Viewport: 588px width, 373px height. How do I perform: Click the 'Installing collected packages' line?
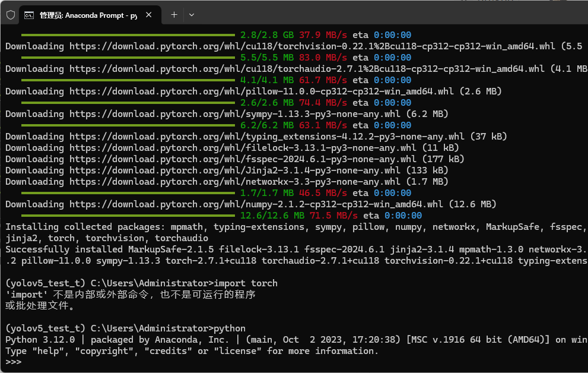(296, 227)
